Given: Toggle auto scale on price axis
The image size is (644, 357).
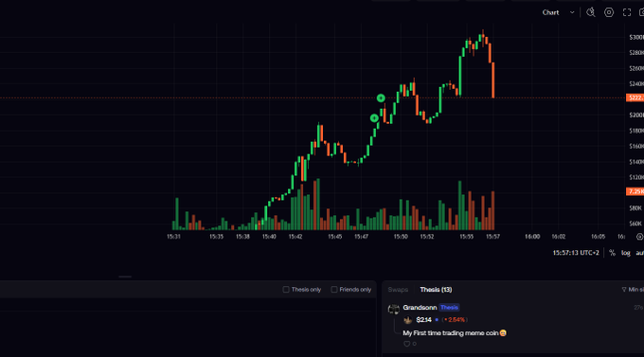Looking at the screenshot, I should (639, 253).
